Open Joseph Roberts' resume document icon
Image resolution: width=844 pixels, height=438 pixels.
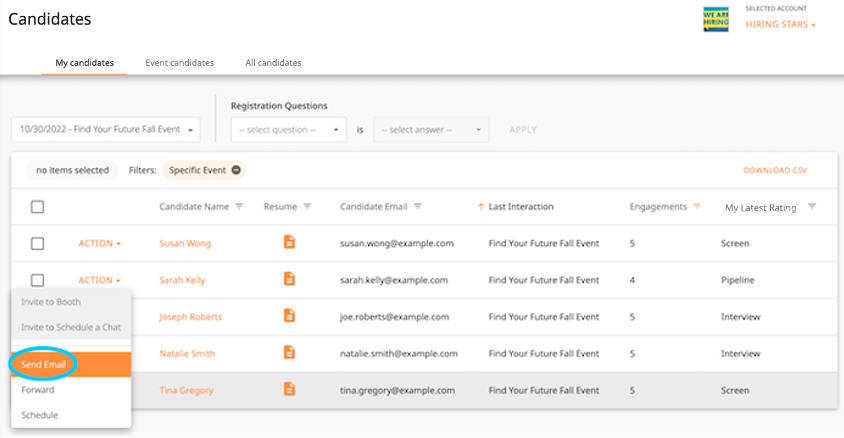[x=289, y=315]
